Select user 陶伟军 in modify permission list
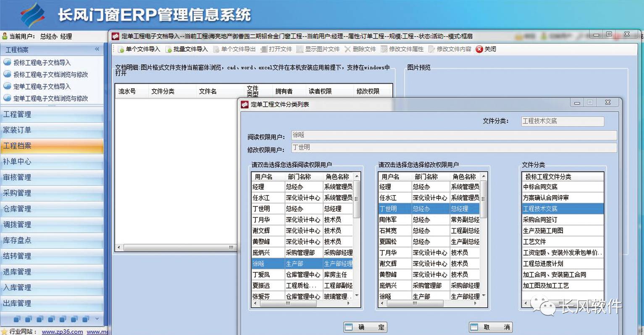 388,220
